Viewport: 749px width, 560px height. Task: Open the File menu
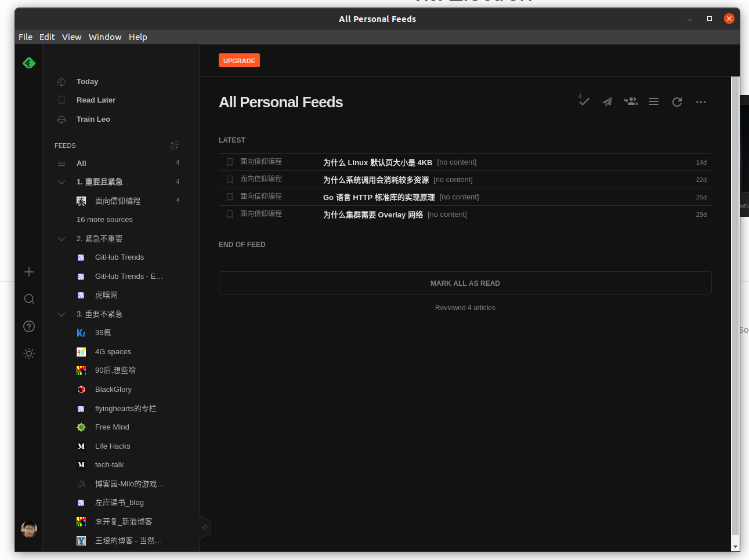pos(26,37)
